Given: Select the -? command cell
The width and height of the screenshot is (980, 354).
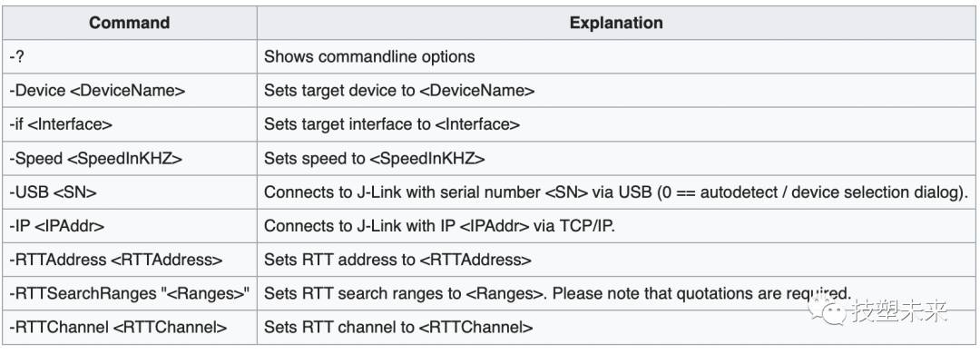Looking at the screenshot, I should [130, 57].
